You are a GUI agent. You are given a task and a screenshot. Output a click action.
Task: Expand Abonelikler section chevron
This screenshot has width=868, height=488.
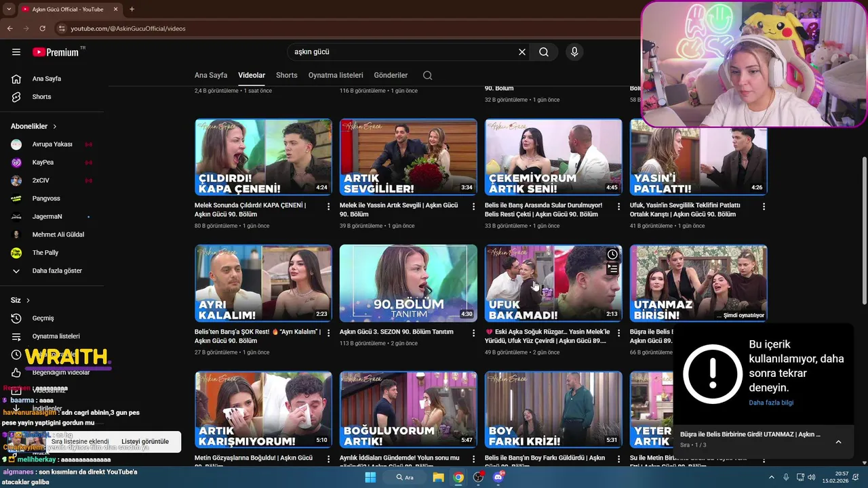(x=55, y=127)
